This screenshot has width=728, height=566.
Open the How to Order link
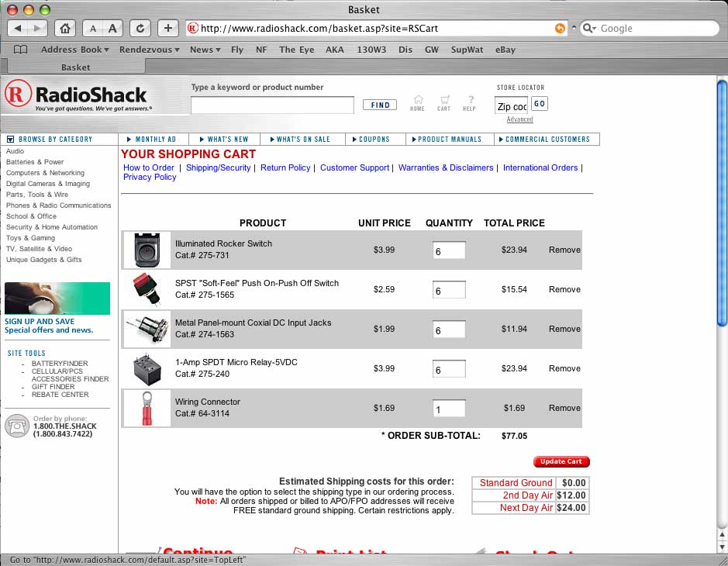149,167
